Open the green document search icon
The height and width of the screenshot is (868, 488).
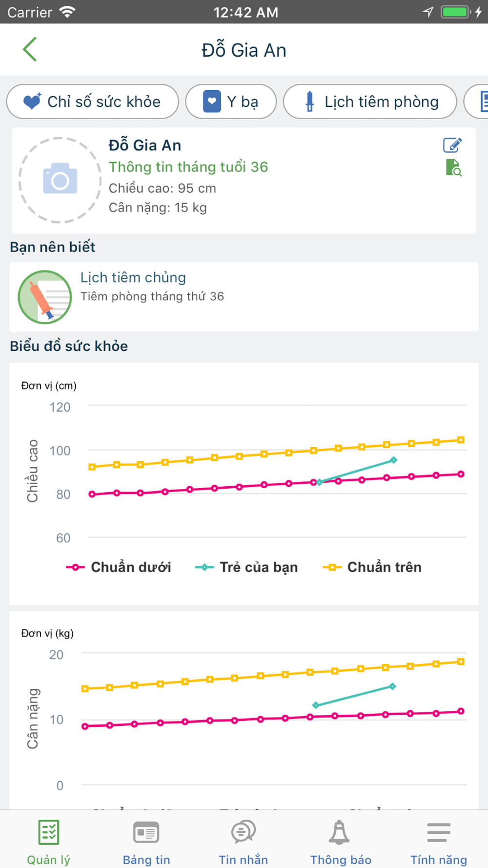[x=454, y=167]
